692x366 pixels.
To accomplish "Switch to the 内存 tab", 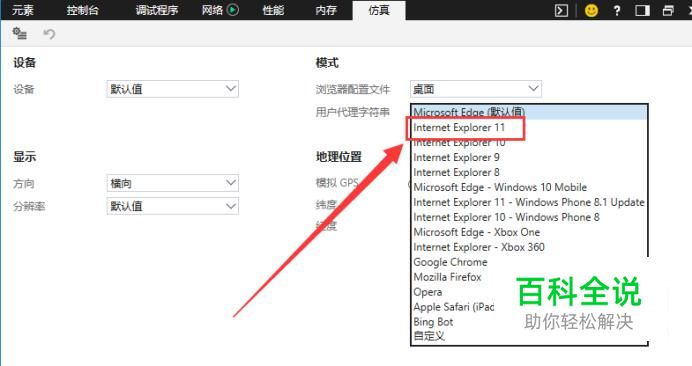I will (326, 10).
